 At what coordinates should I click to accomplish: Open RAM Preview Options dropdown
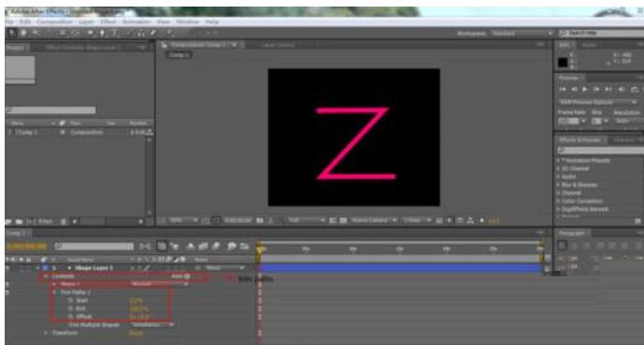coord(598,102)
